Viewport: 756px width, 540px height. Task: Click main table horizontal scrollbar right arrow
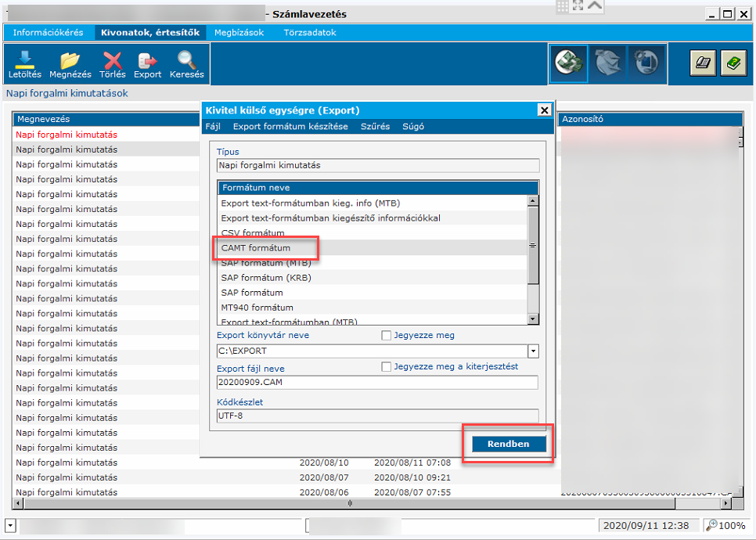pyautogui.click(x=726, y=503)
